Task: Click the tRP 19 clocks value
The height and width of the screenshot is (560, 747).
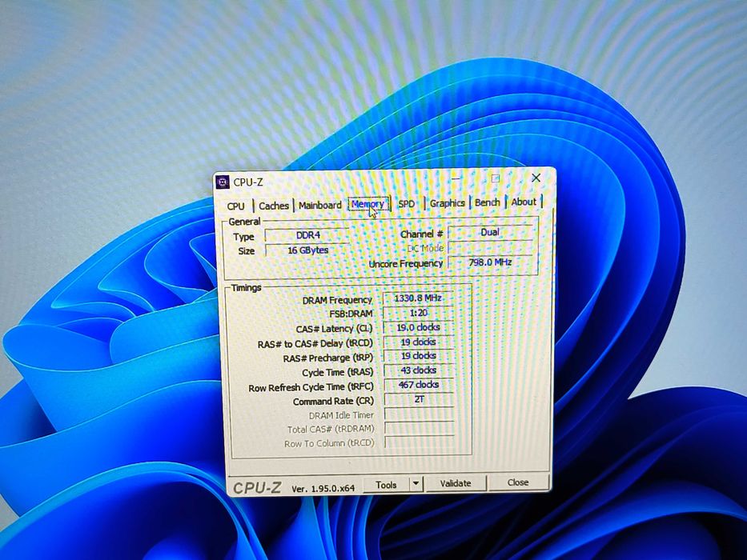Action: (x=418, y=356)
